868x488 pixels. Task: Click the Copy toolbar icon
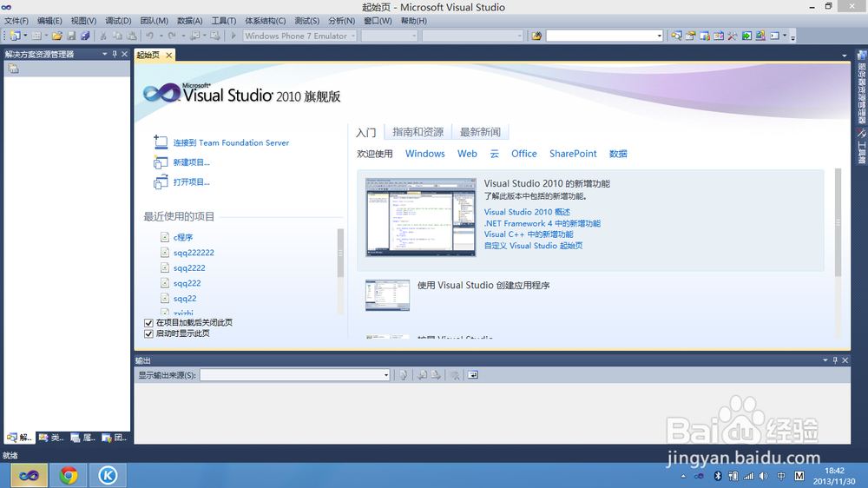(117, 36)
